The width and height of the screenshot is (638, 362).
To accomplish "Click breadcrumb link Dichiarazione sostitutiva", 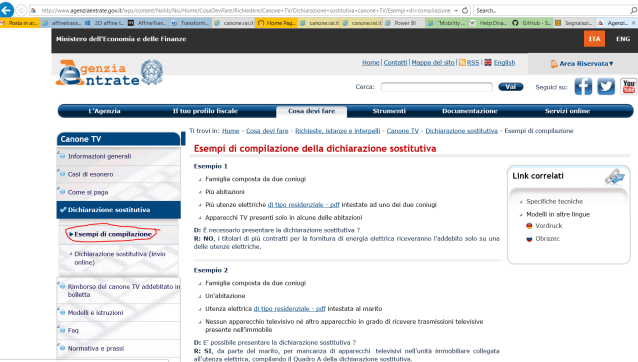I will [461, 131].
